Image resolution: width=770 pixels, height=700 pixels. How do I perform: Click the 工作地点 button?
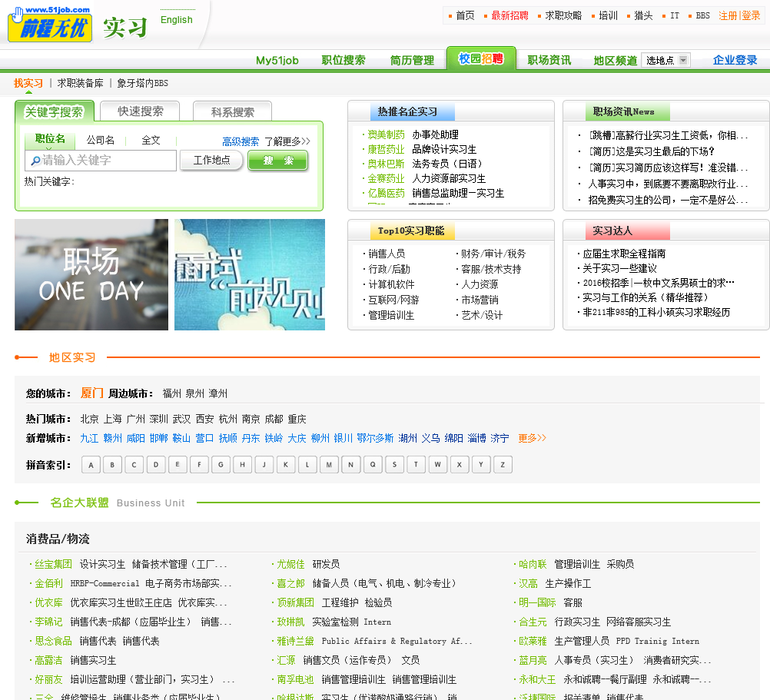(x=211, y=161)
